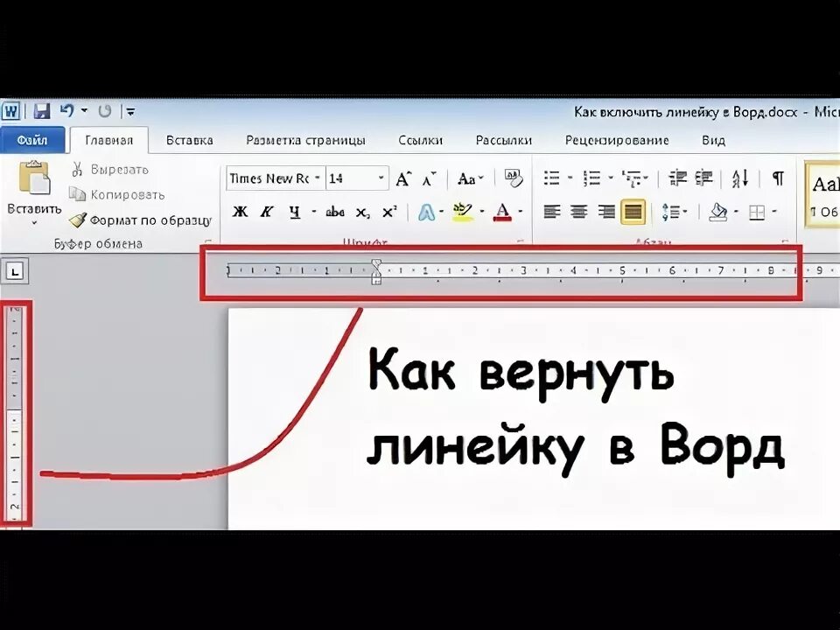Click the sort A-Z icon

[x=740, y=178]
